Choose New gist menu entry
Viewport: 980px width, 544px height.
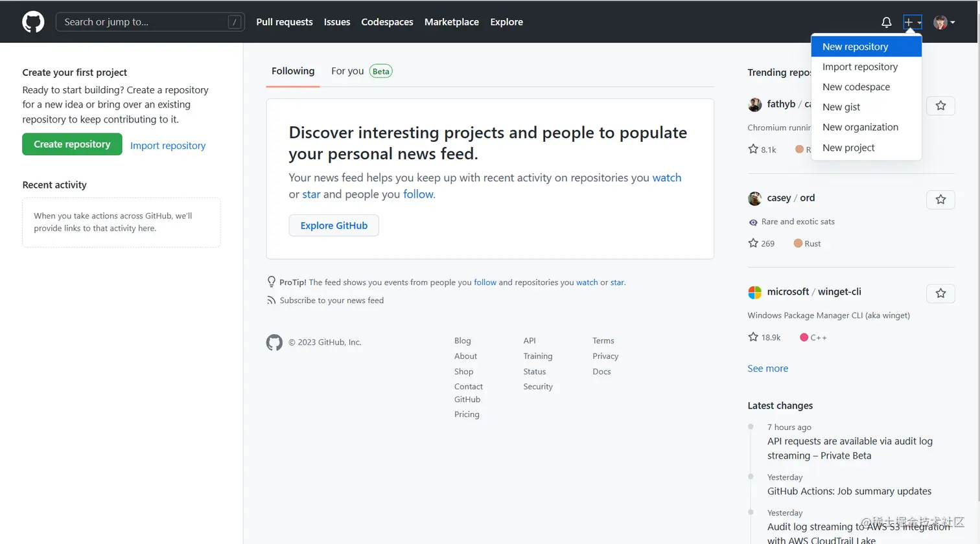841,107
